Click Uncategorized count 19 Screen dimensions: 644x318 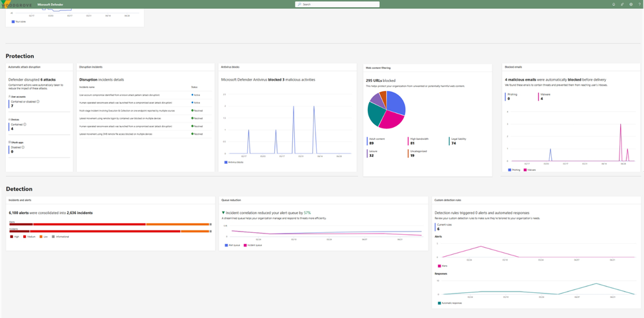[412, 155]
